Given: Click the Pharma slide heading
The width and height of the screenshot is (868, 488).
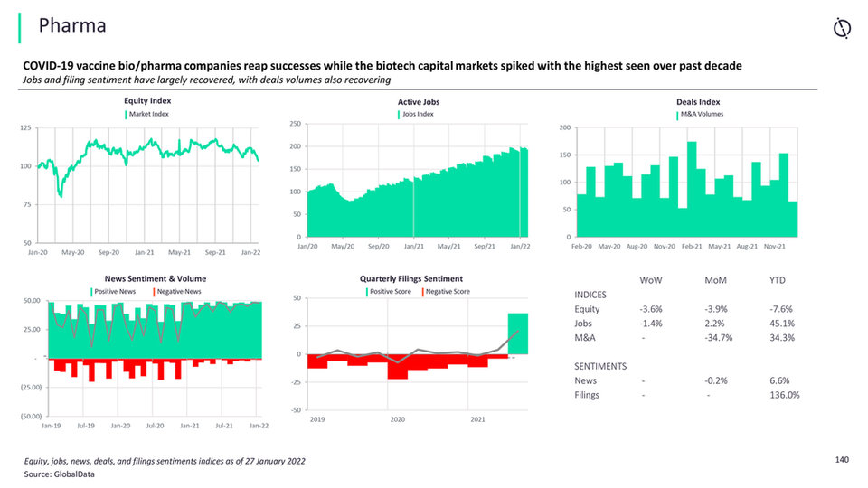Looking at the screenshot, I should (72, 25).
